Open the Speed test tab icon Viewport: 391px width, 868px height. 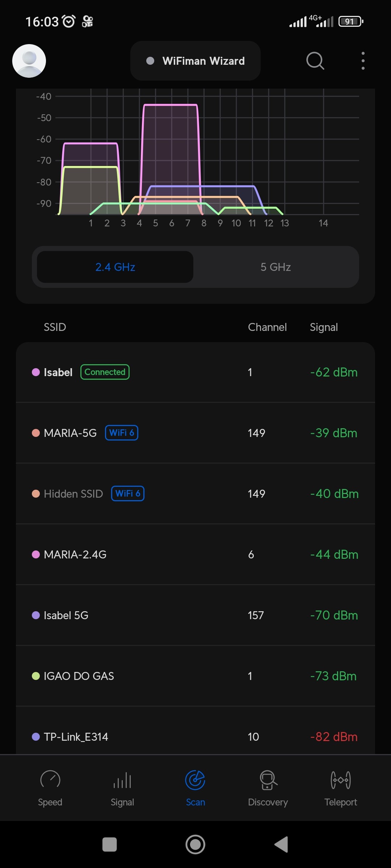pos(50,780)
